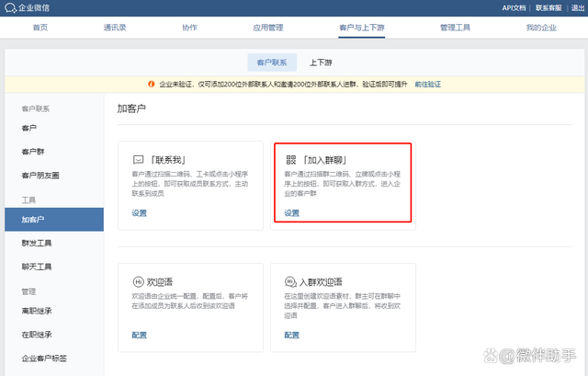Click the 加入群聊 QR code icon
The width and height of the screenshot is (588, 376).
pyautogui.click(x=291, y=159)
